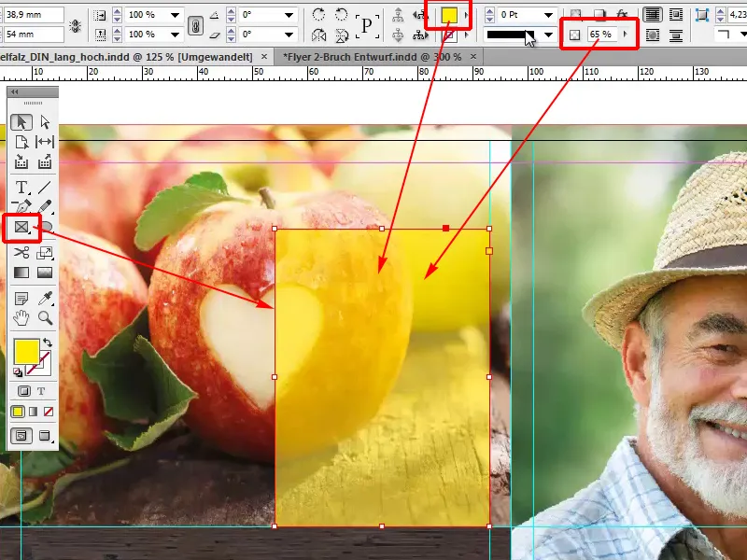Viewport: 747px width, 560px height.
Task: Click the 65 % opacity field
Action: coord(602,35)
